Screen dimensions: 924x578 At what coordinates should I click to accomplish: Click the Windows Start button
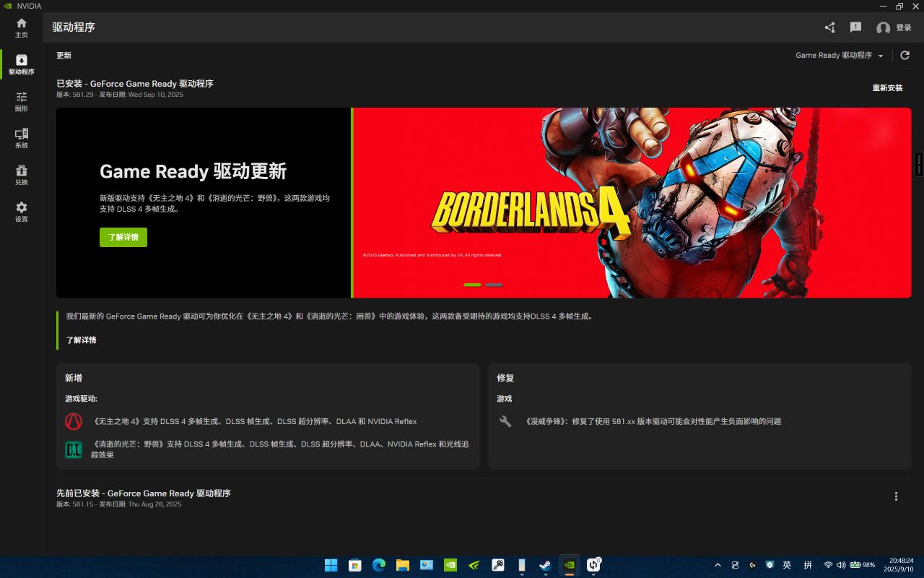point(331,565)
